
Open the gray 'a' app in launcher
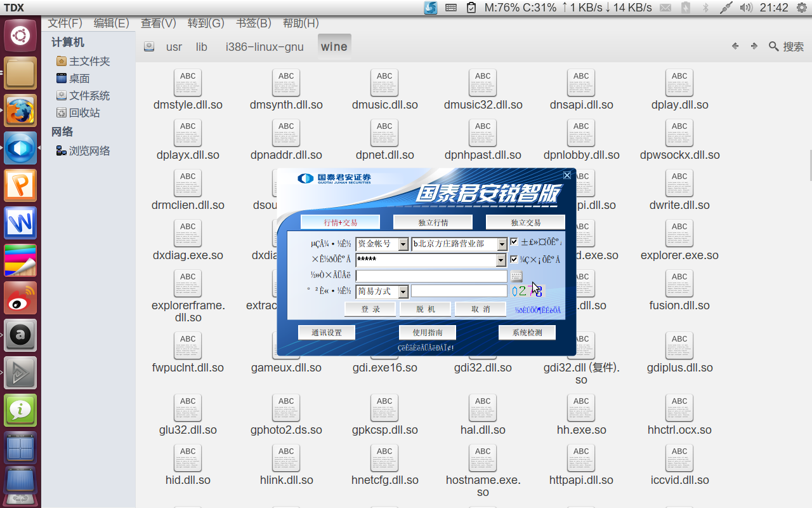pyautogui.click(x=20, y=335)
